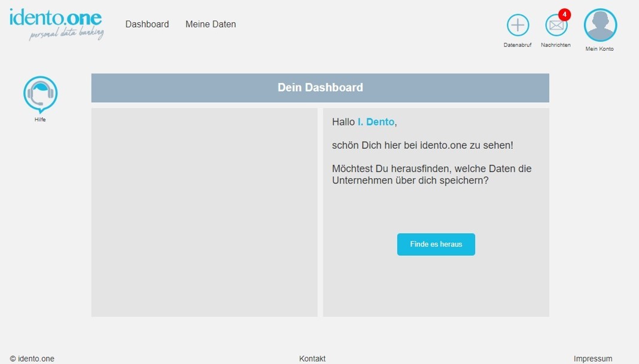639x364 pixels.
Task: Click the I. Dento user name
Action: point(376,122)
